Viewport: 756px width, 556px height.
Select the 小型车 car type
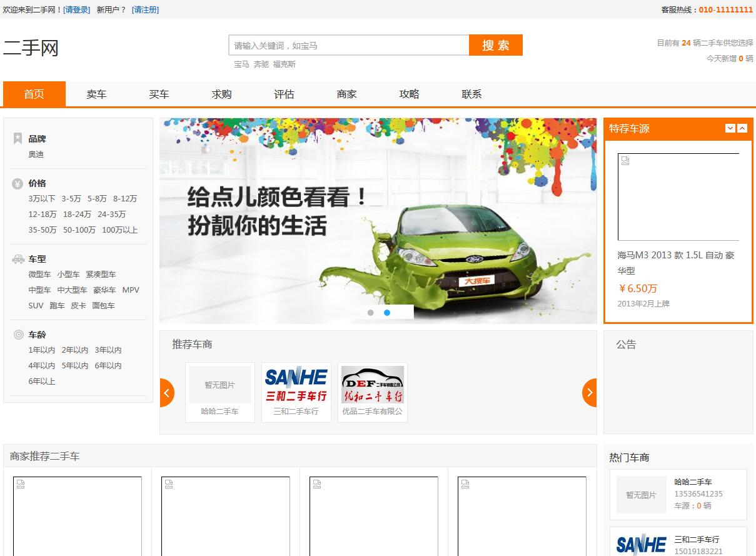tap(68, 275)
